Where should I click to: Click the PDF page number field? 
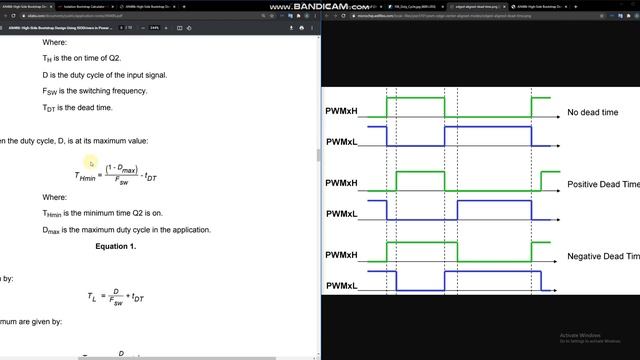pyautogui.click(x=122, y=28)
